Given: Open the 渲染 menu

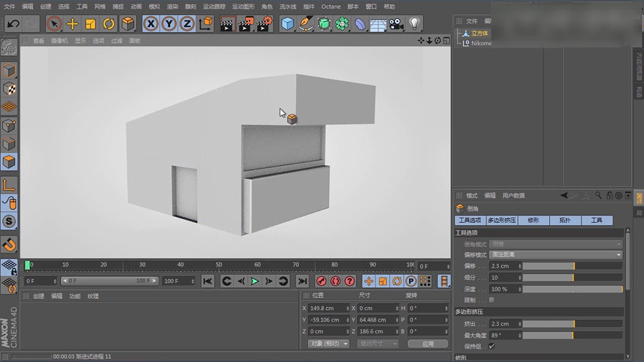Looking at the screenshot, I should pos(172,6).
